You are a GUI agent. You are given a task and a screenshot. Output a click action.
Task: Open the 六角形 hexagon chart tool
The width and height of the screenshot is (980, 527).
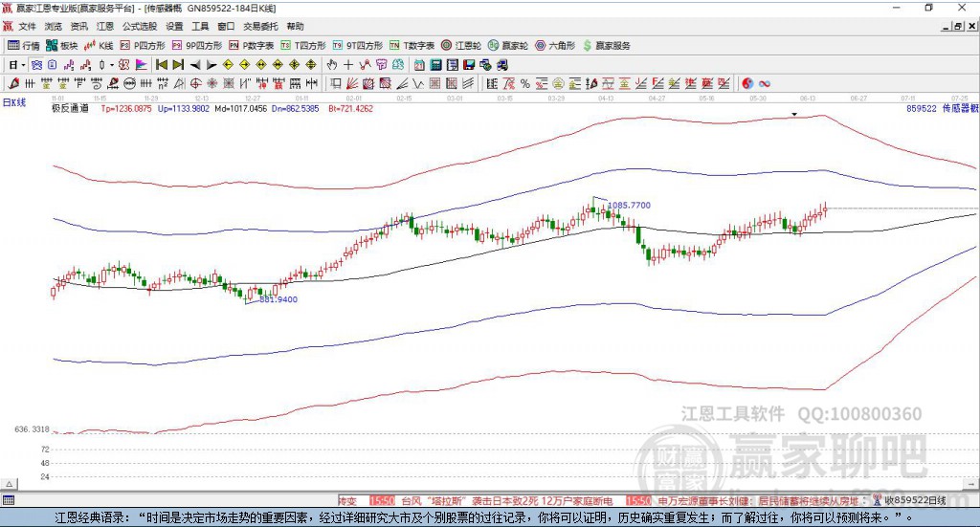click(555, 46)
